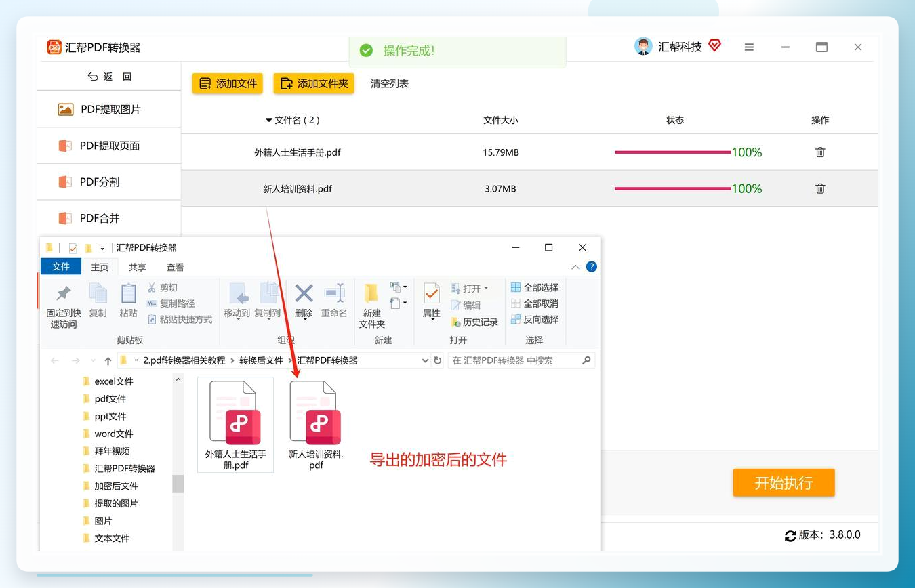Open the hamburger menu in 汇帮PDF转换器
Viewport: 915px width, 588px height.
tap(749, 47)
